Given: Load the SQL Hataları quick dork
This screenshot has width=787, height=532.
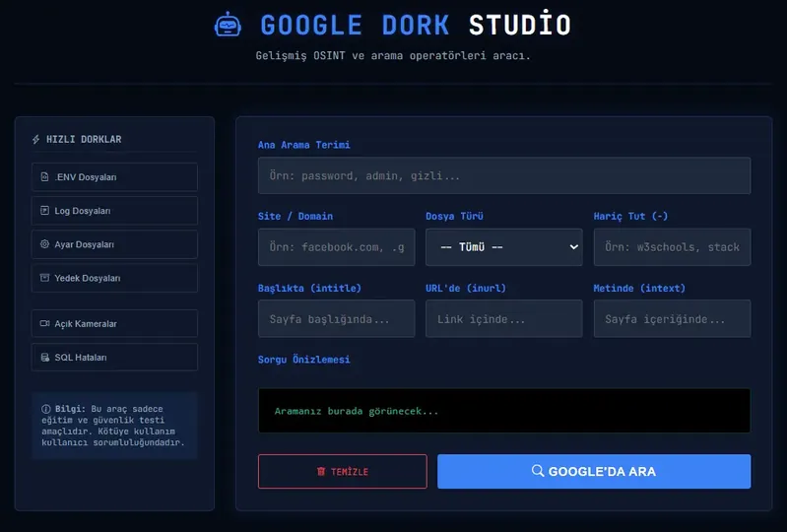Looking at the screenshot, I should click(x=114, y=357).
